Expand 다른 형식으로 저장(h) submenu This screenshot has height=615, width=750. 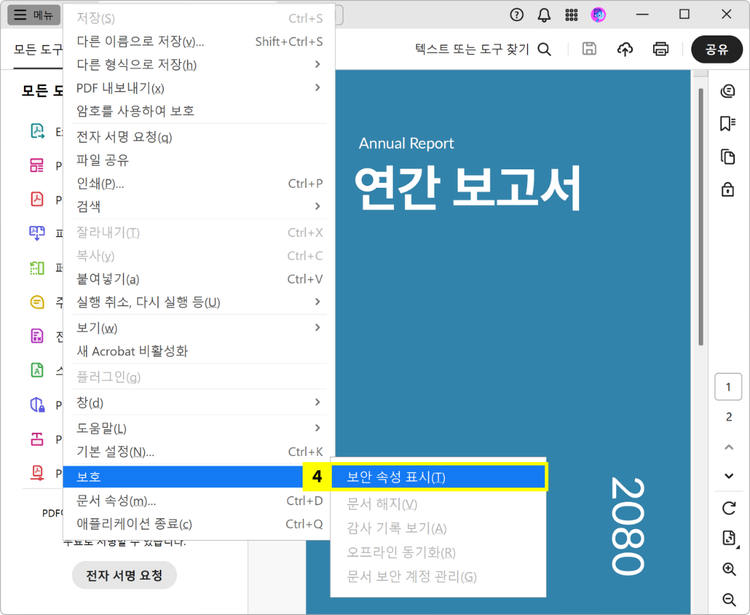click(x=199, y=65)
